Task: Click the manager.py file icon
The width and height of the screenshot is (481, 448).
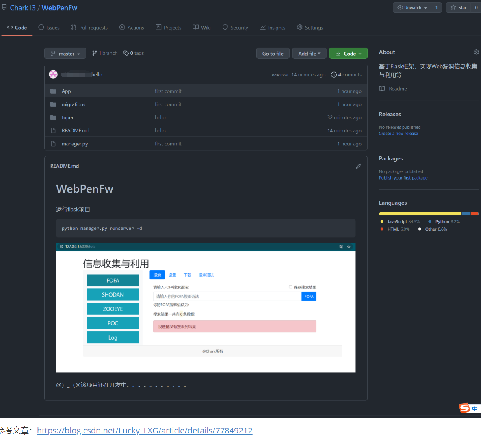Action: [x=53, y=144]
